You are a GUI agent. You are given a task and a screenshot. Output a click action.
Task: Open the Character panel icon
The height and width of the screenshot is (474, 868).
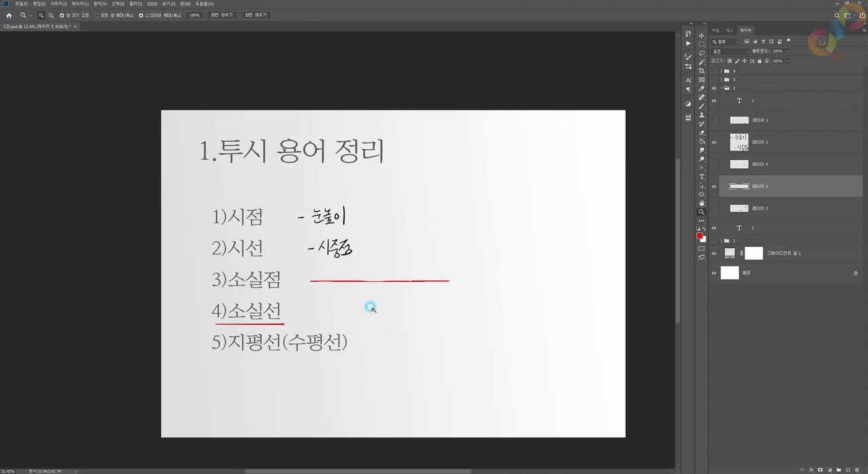coord(688,80)
